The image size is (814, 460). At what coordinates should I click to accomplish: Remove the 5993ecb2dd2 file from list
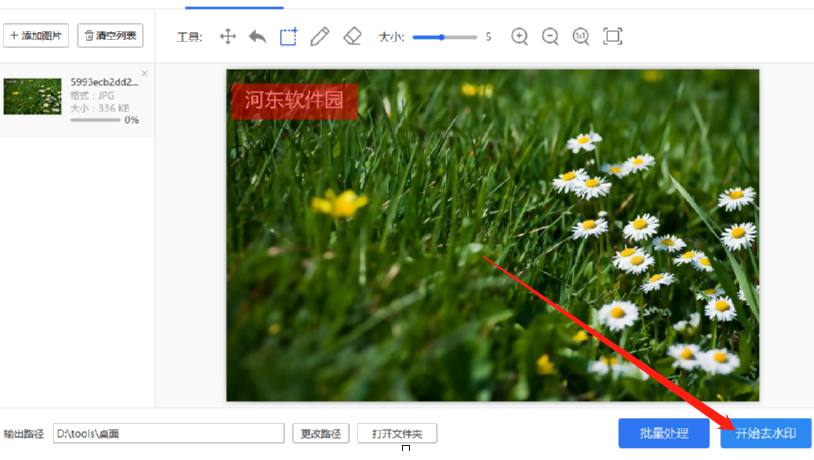(x=145, y=74)
